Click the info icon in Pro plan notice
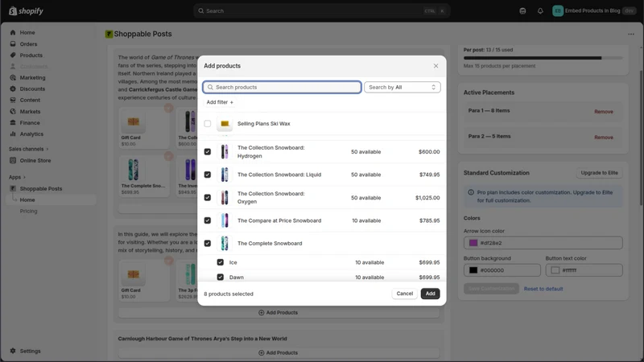 (x=471, y=192)
